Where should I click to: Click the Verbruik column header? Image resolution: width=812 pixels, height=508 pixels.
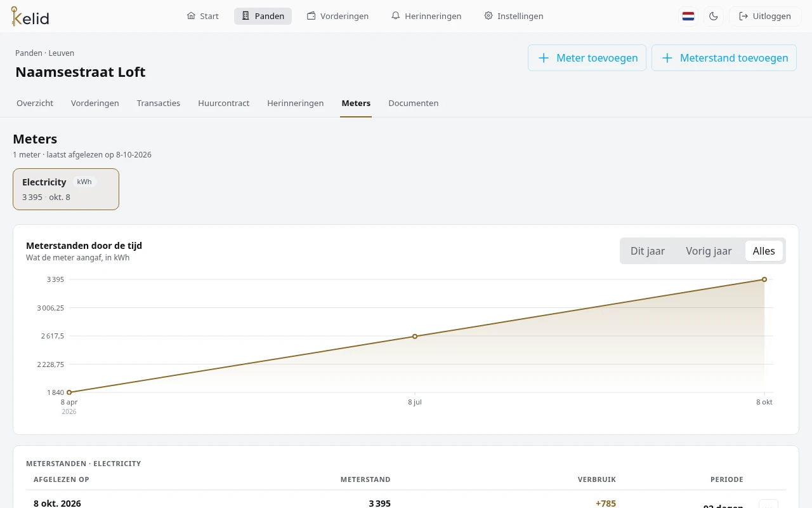(x=597, y=479)
